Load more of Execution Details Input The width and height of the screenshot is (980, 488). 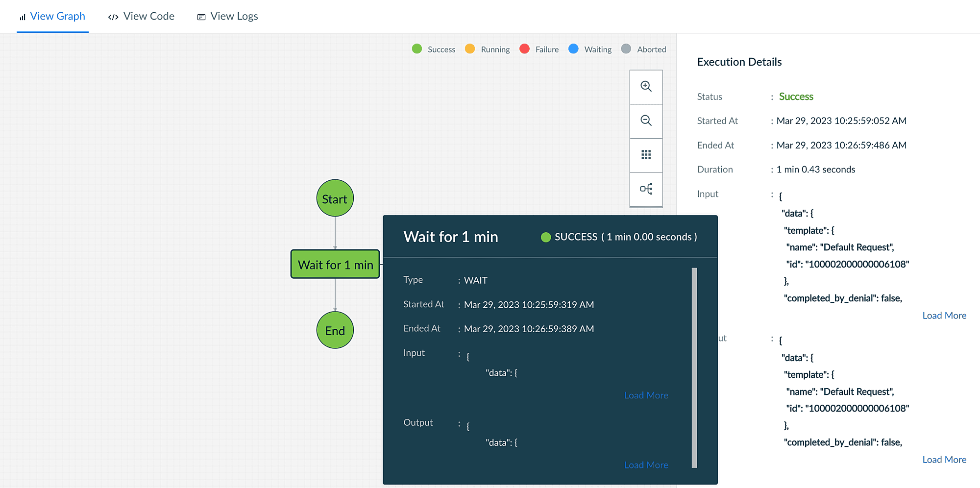click(x=944, y=316)
